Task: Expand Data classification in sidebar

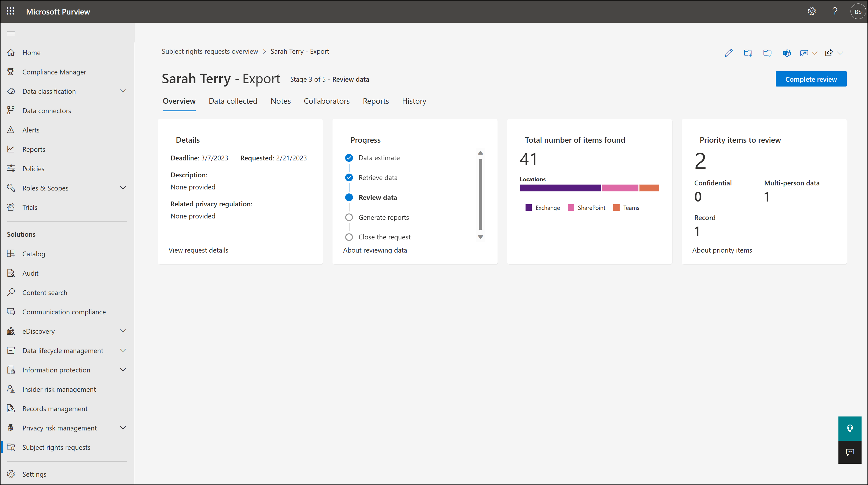Action: 123,91
